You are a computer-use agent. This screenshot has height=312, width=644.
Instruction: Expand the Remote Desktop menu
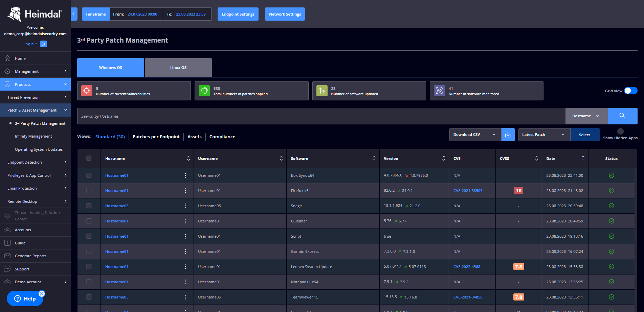(35, 201)
